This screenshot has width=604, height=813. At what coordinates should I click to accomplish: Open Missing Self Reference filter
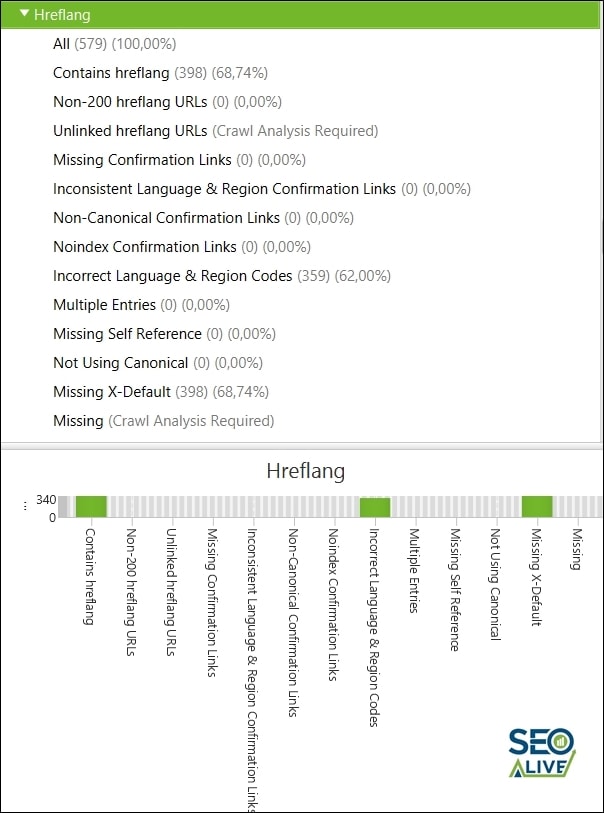click(164, 334)
